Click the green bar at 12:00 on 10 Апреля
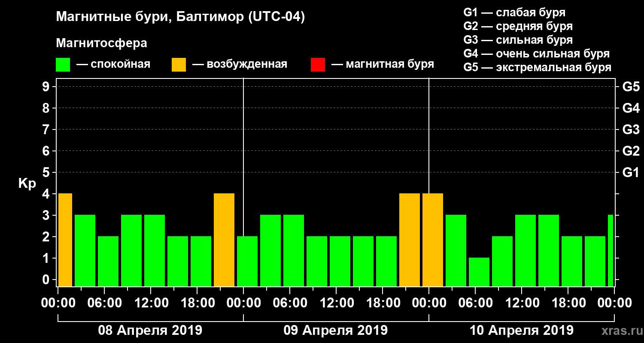Viewport: 644px width, 343px height. pyautogui.click(x=526, y=250)
